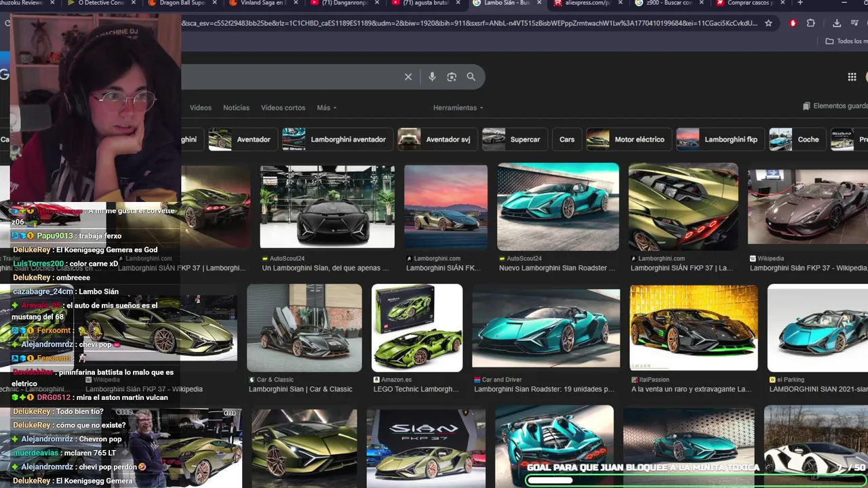The image size is (868, 488).
Task: Open the Google apps grid icon
Action: point(852,77)
